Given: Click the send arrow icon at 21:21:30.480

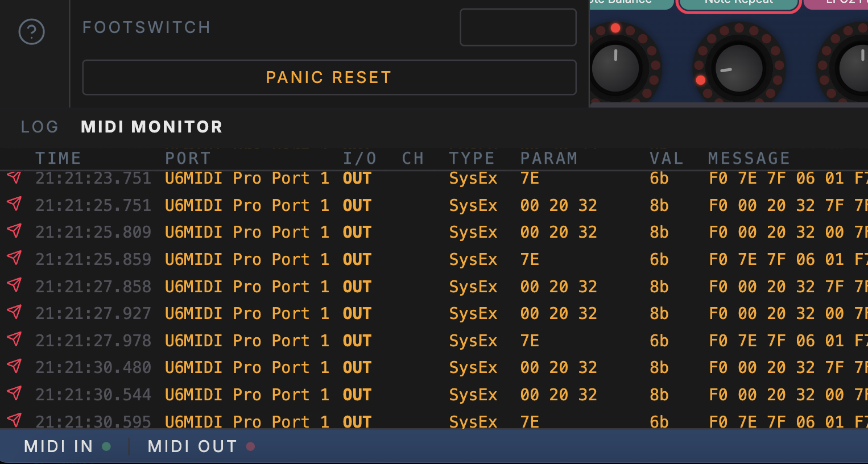Looking at the screenshot, I should (x=14, y=367).
